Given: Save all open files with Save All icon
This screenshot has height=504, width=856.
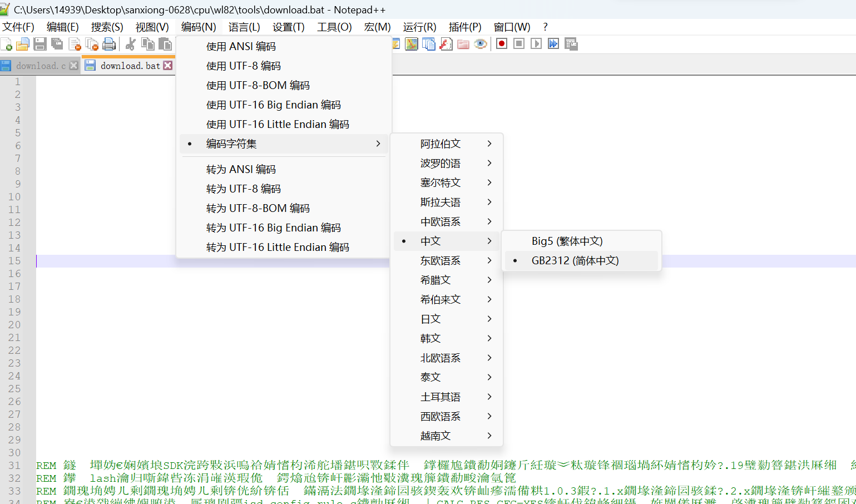Looking at the screenshot, I should (57, 44).
